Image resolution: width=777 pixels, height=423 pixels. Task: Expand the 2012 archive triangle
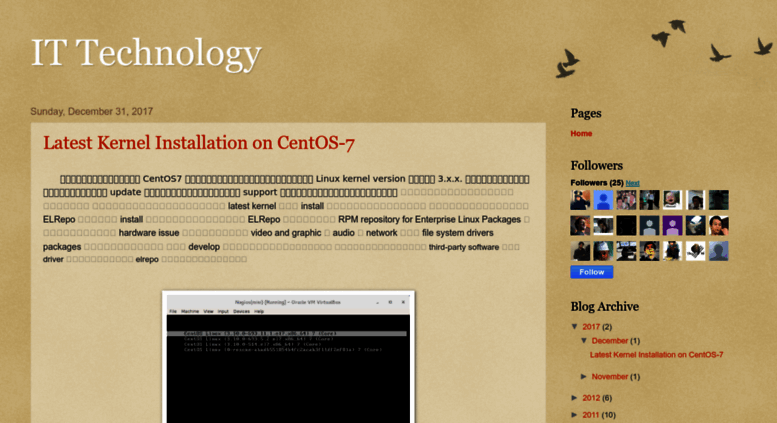(x=575, y=398)
